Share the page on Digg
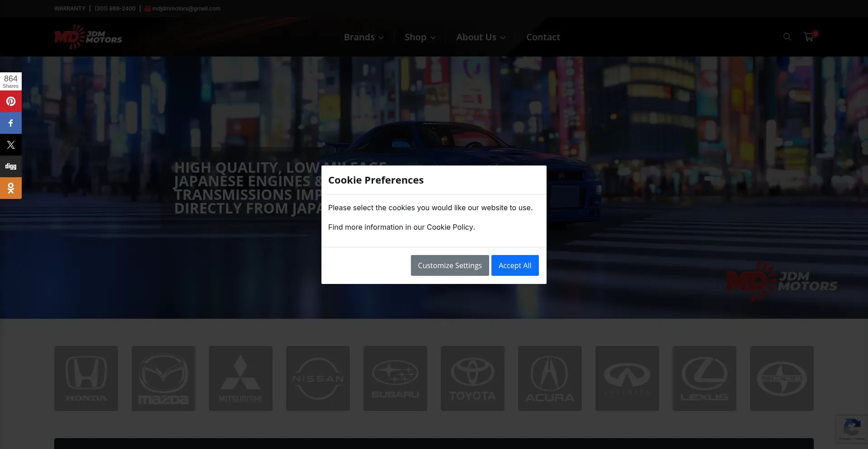 click(x=11, y=166)
